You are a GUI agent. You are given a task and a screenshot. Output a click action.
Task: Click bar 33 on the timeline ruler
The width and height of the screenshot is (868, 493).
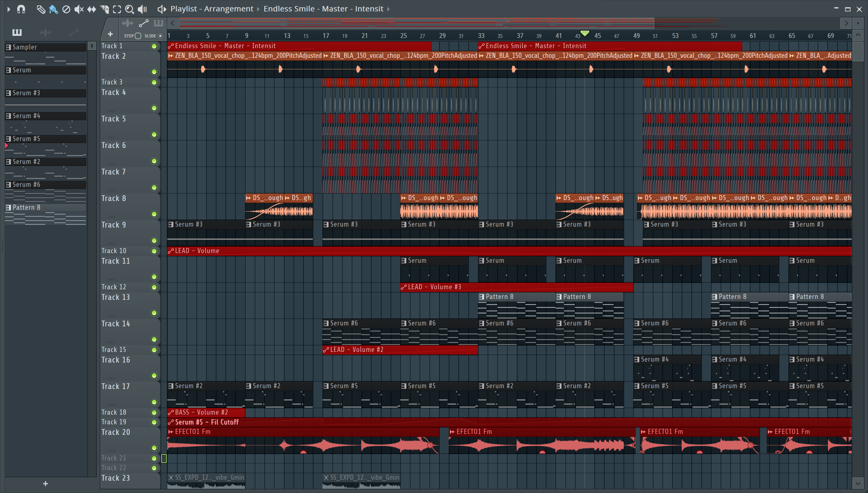point(481,36)
